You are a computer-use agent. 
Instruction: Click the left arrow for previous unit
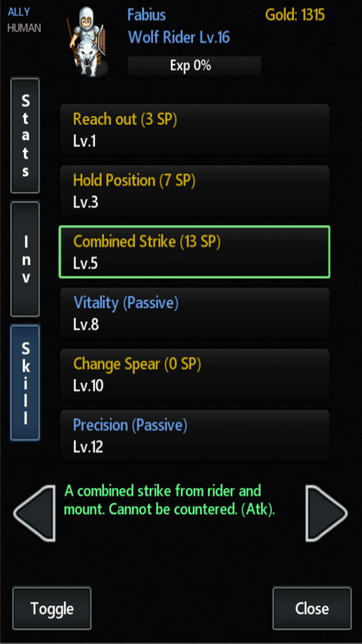[35, 513]
